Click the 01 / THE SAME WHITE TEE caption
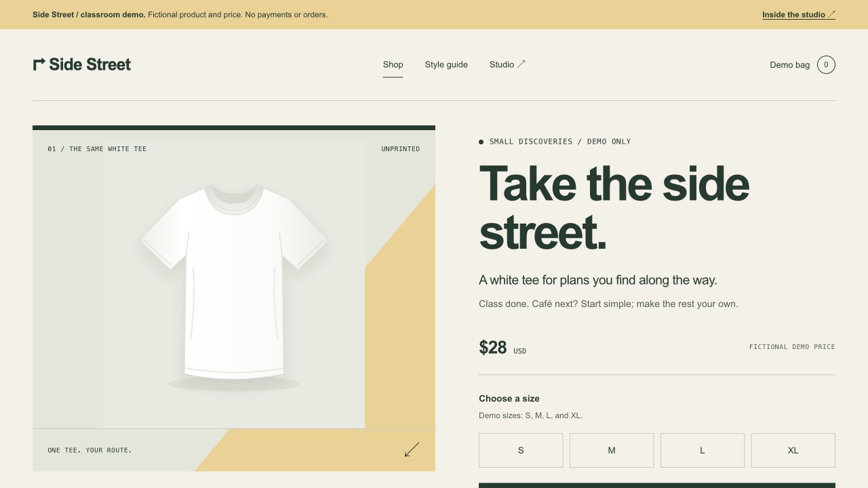 tap(97, 148)
